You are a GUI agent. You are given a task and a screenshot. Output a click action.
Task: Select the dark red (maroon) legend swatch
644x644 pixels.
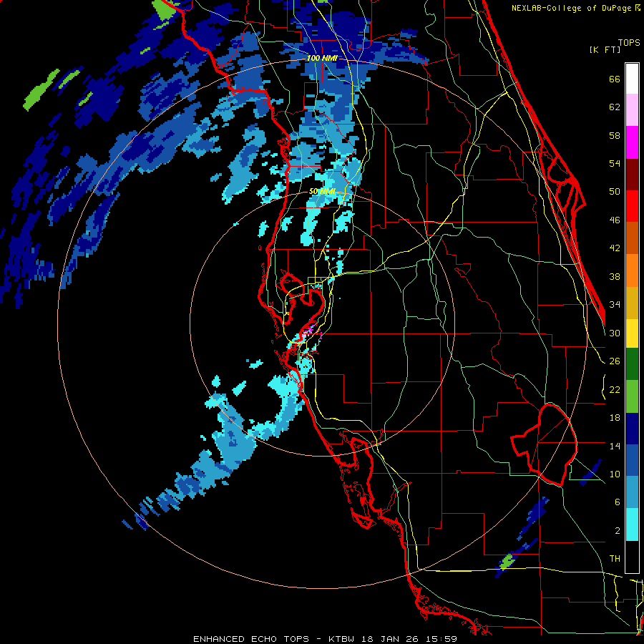pos(632,175)
